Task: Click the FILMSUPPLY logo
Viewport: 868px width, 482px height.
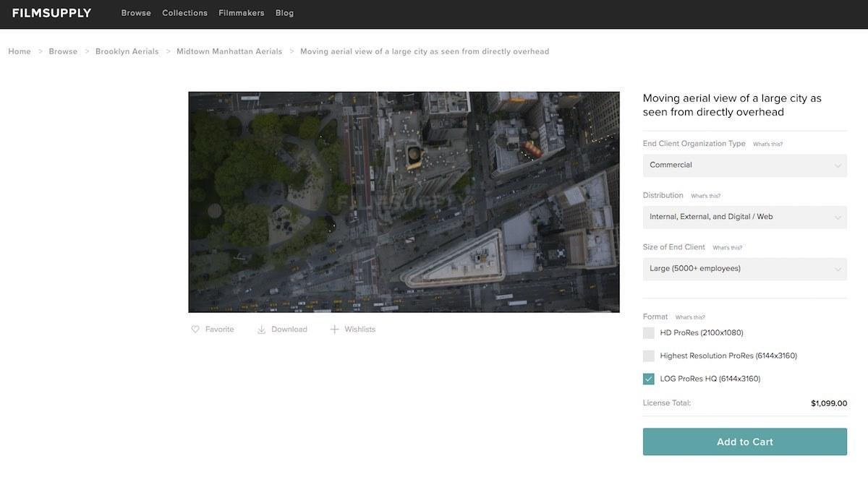Action: pyautogui.click(x=52, y=13)
